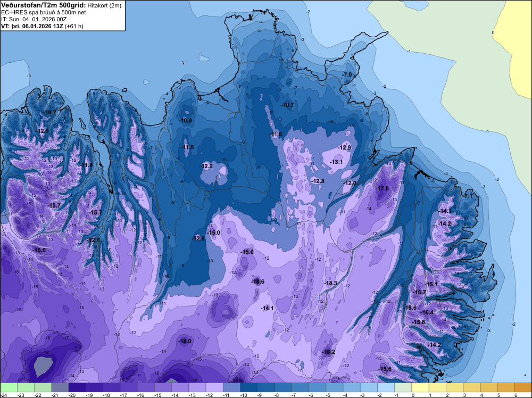Click the -13.1 temperature value on the map

[x=336, y=162]
